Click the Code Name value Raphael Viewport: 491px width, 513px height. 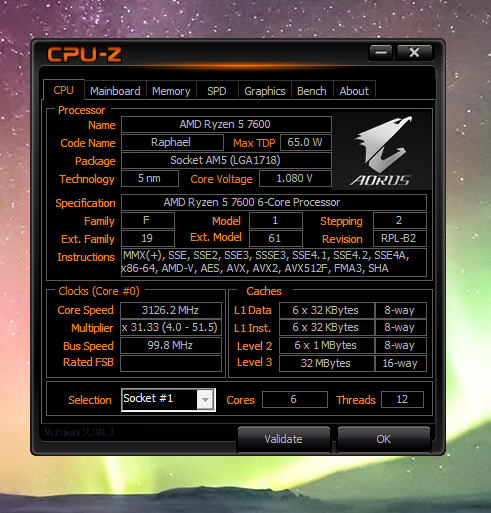pos(172,142)
